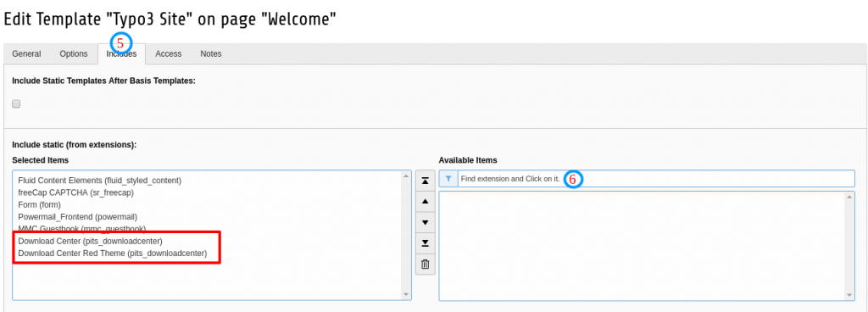Switch to the Notes tab
The width and height of the screenshot is (868, 312).
click(x=211, y=53)
